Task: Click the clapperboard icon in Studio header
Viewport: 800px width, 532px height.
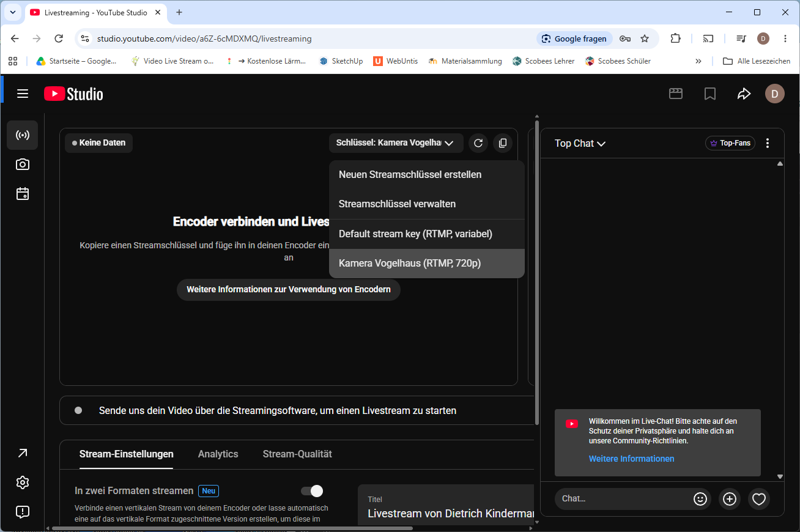Action: coord(676,94)
